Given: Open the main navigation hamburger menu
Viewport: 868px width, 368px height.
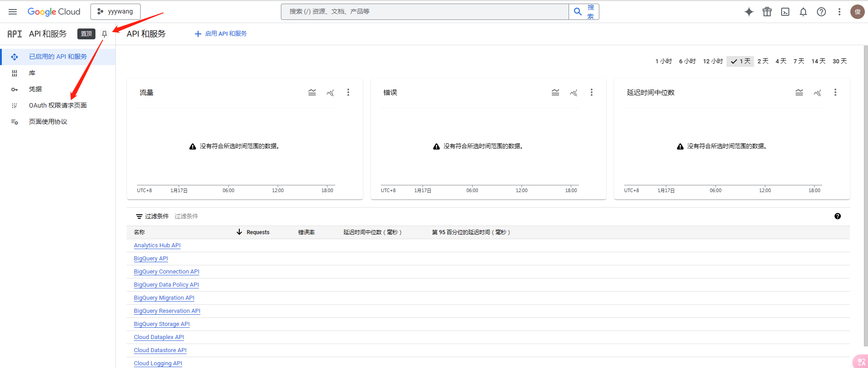Looking at the screenshot, I should 13,12.
